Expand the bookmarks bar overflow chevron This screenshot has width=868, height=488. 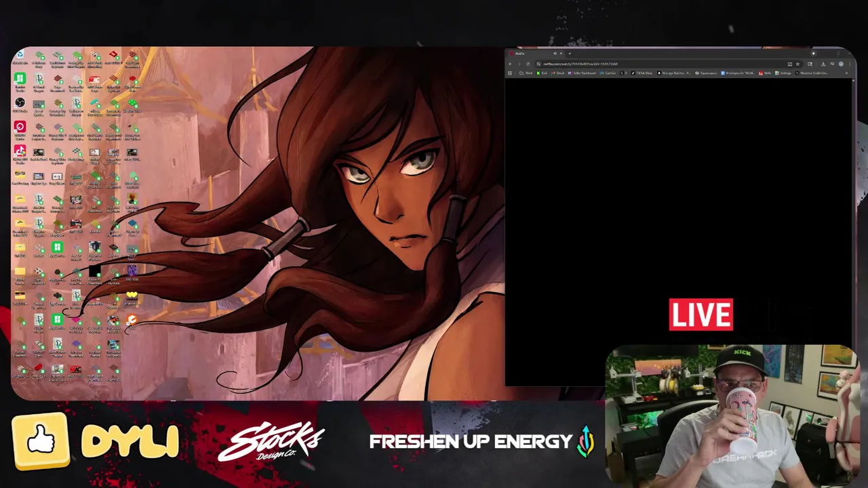point(846,73)
